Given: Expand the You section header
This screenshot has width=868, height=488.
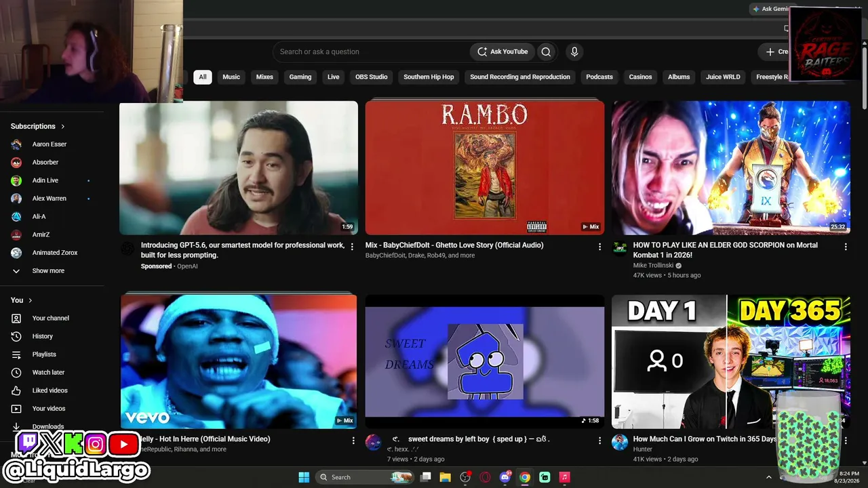Looking at the screenshot, I should (22, 300).
